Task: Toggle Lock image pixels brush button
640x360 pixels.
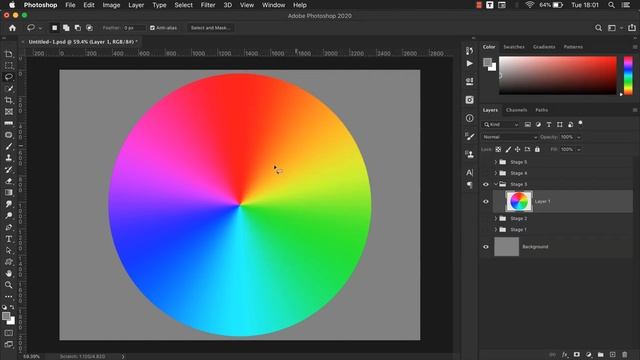Action: click(508, 149)
